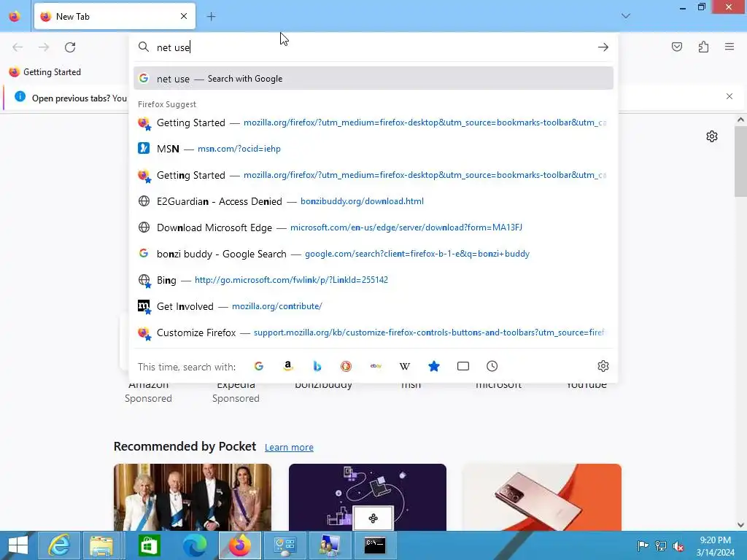Search this time with Wikipedia icon

tap(404, 366)
